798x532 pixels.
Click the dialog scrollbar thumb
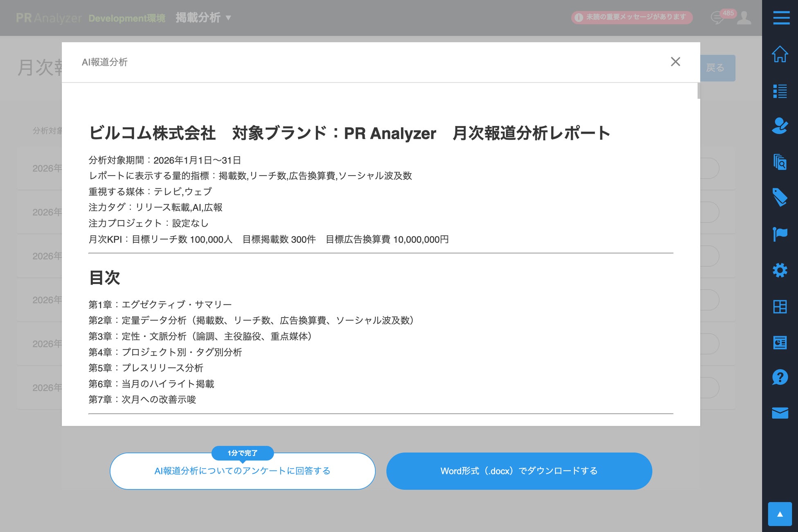point(699,91)
